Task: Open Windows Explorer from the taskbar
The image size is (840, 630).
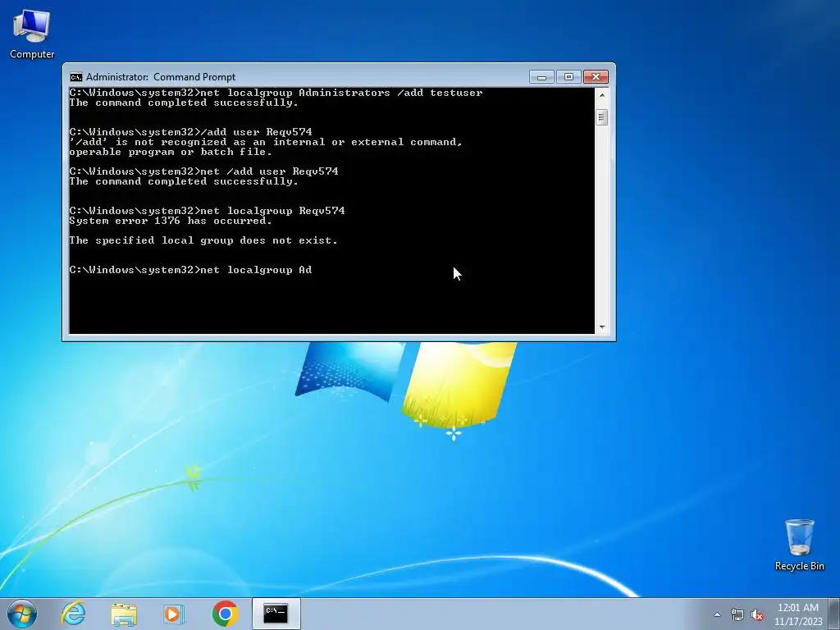Action: 124,614
